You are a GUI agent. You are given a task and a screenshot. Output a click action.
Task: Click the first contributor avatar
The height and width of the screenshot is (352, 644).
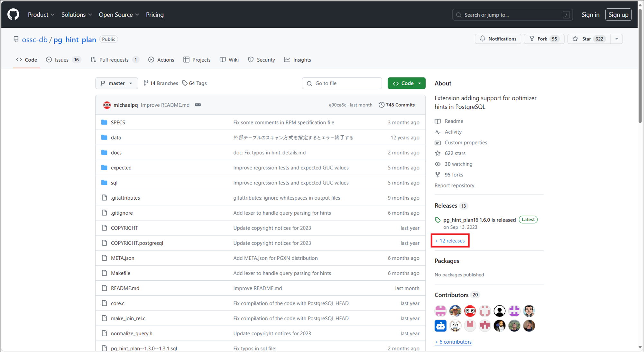[440, 311]
